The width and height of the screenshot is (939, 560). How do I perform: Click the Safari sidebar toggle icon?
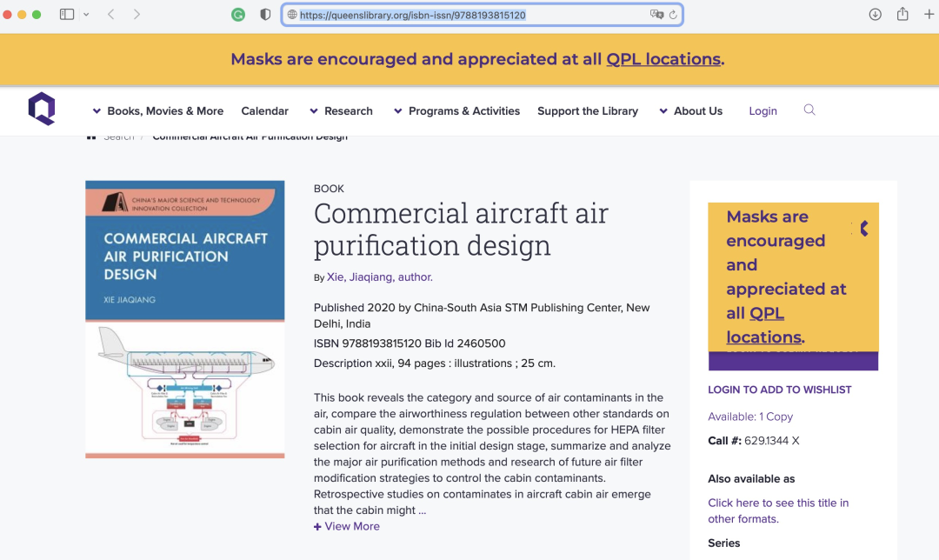67,15
